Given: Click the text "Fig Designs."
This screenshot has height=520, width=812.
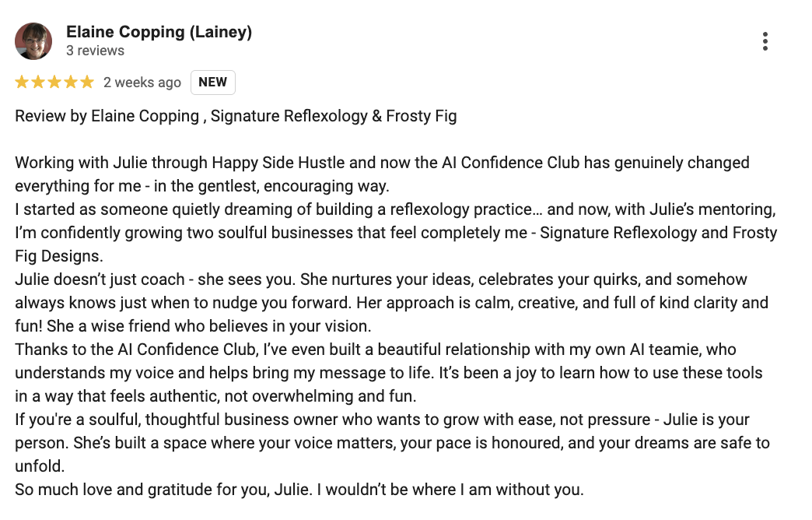Looking at the screenshot, I should [x=58, y=256].
